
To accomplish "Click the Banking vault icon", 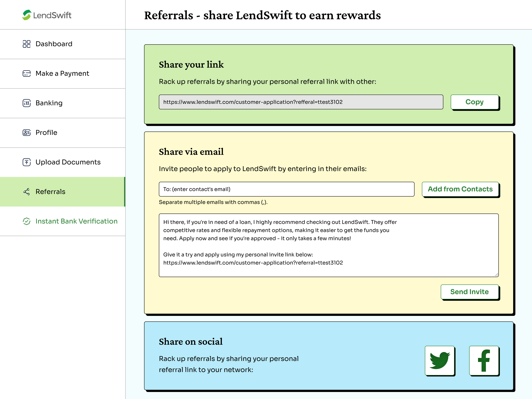I will point(26,103).
